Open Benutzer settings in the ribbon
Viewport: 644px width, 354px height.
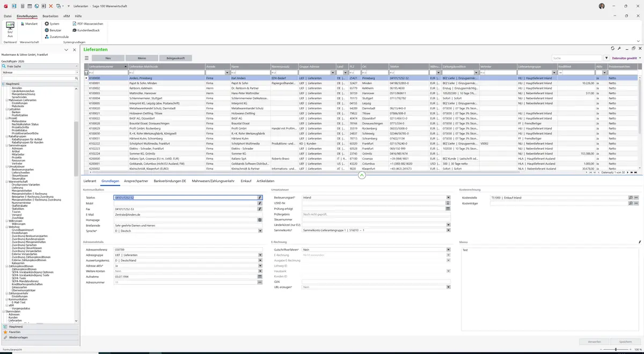53,30
